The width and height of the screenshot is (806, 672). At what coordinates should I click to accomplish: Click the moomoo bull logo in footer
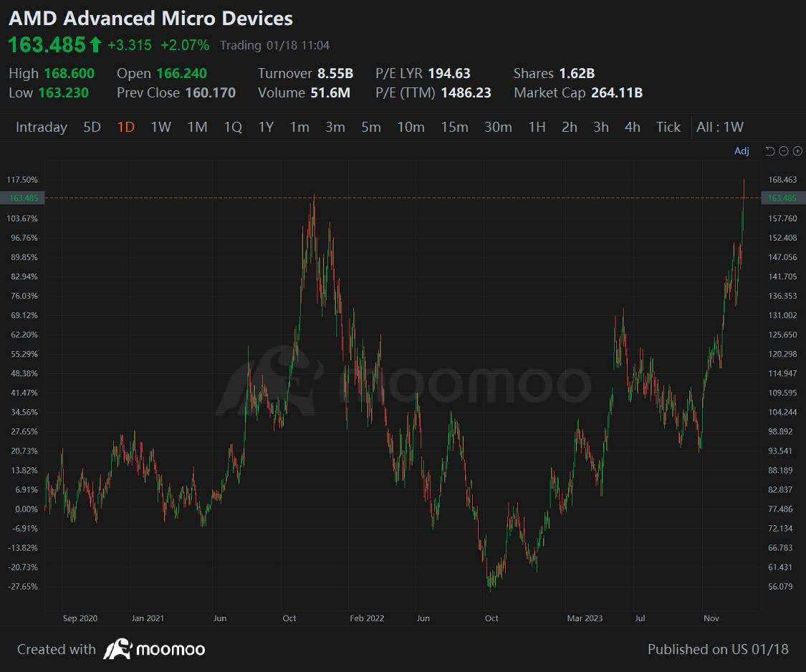click(x=117, y=649)
